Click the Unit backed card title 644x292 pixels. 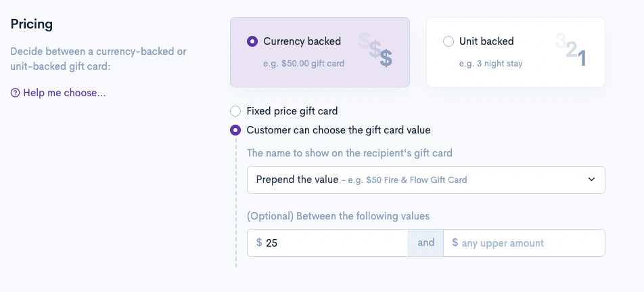pos(486,41)
